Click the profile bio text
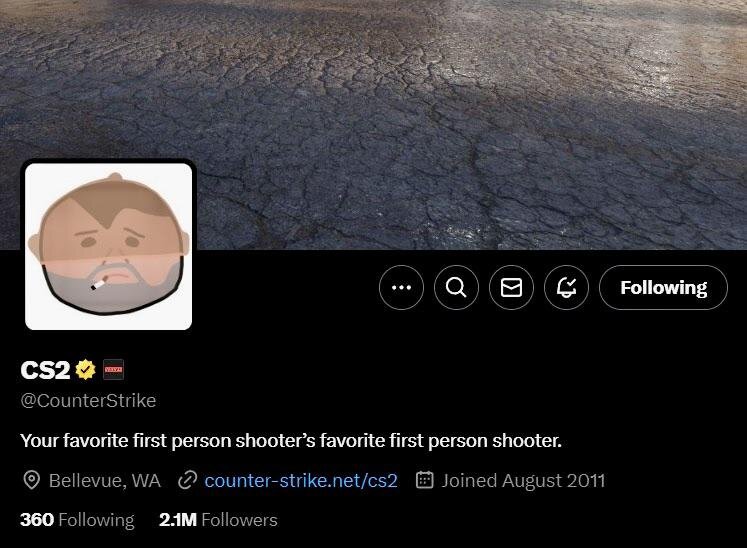The width and height of the screenshot is (747, 548). pyautogui.click(x=291, y=441)
